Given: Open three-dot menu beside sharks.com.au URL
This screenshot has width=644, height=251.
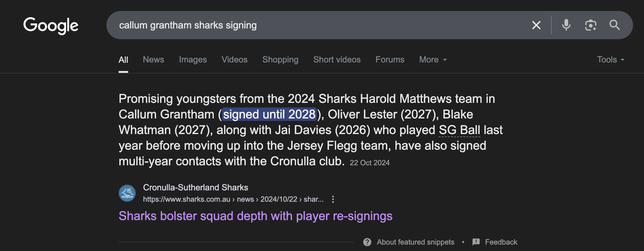Looking at the screenshot, I should pos(333,200).
